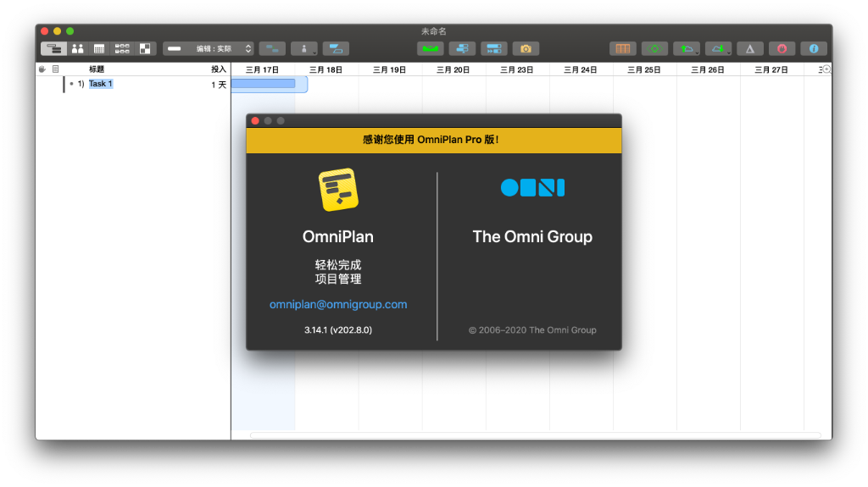Click the catch up tasks icon
868x487 pixels.
[x=462, y=49]
